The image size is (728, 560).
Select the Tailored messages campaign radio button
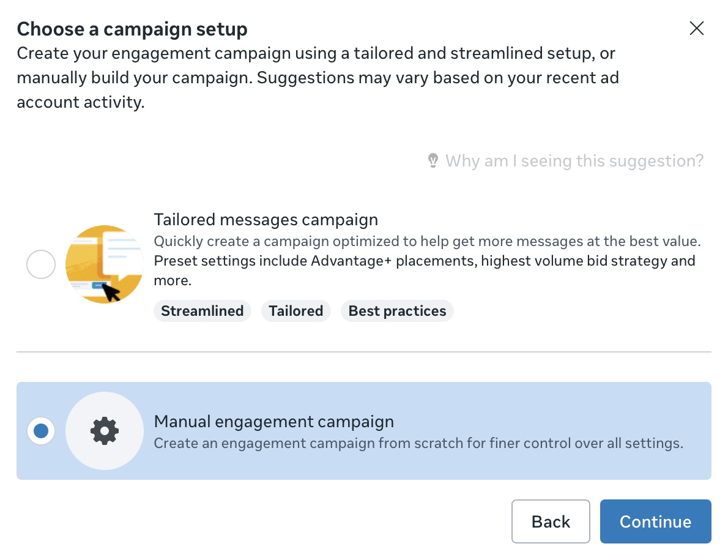coord(40,264)
